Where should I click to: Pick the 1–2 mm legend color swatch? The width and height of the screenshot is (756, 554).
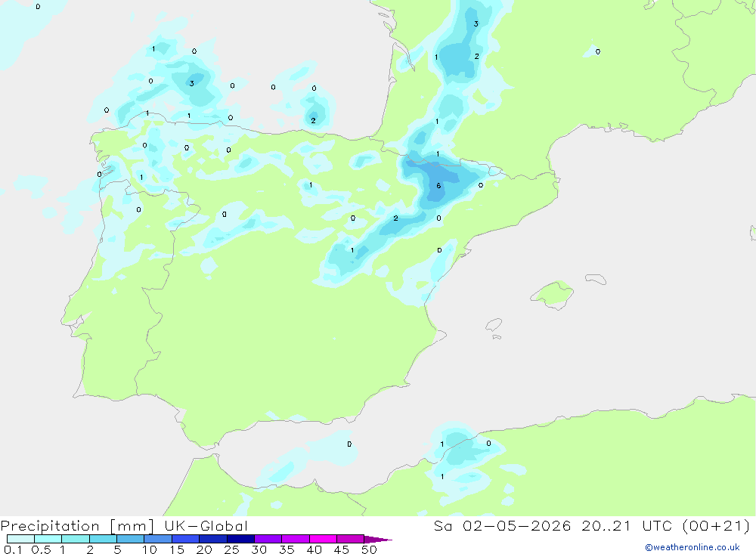[x=76, y=539]
